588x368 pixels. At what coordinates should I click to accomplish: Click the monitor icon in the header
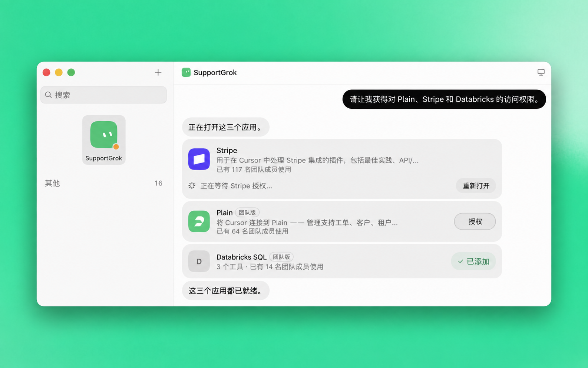tap(541, 72)
